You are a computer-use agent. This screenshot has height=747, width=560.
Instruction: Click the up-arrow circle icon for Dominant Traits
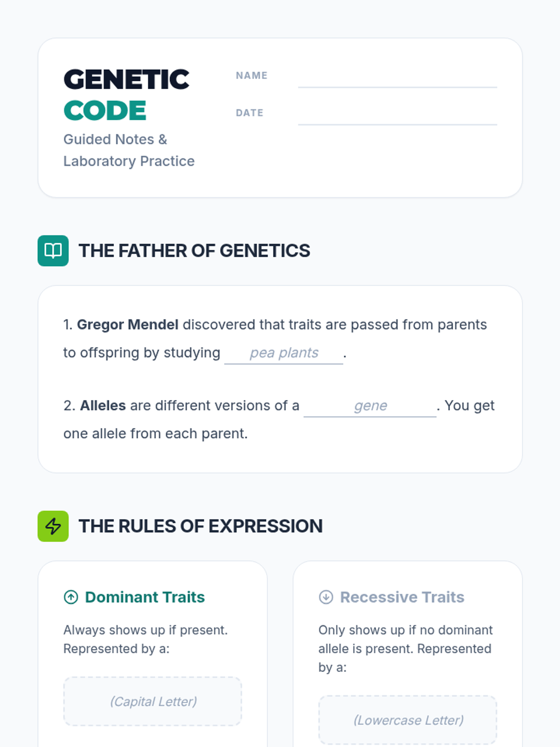(x=71, y=597)
